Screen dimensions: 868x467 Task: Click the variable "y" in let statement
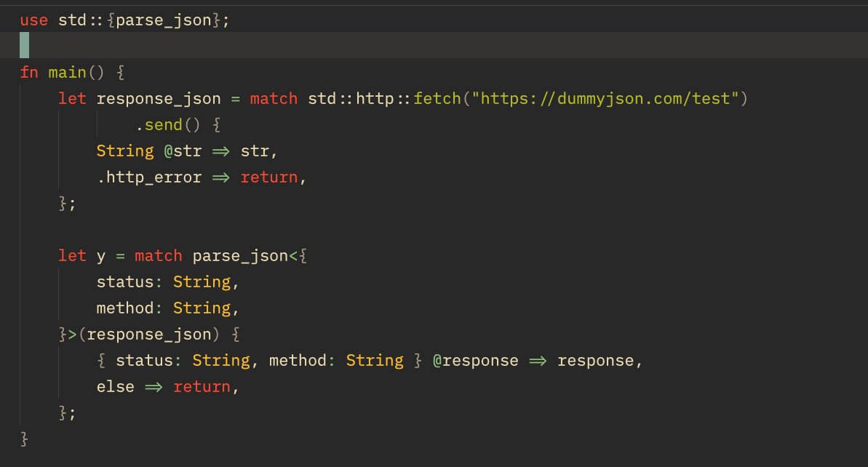pos(101,256)
